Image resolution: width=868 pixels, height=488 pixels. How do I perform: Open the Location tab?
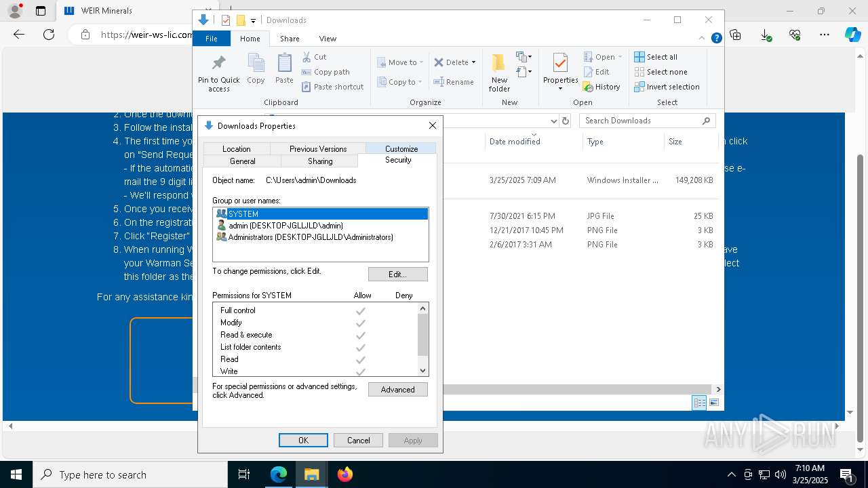237,148
